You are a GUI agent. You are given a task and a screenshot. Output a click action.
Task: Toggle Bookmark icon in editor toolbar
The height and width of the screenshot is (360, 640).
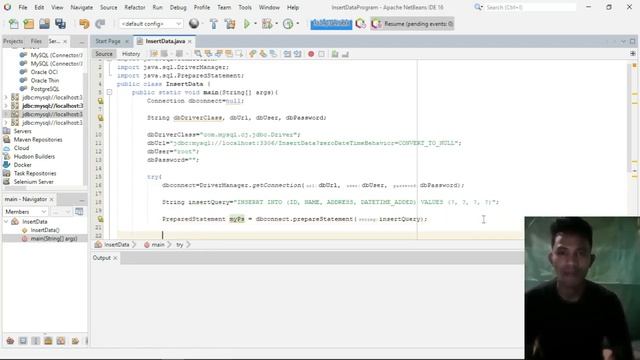[x=273, y=54]
